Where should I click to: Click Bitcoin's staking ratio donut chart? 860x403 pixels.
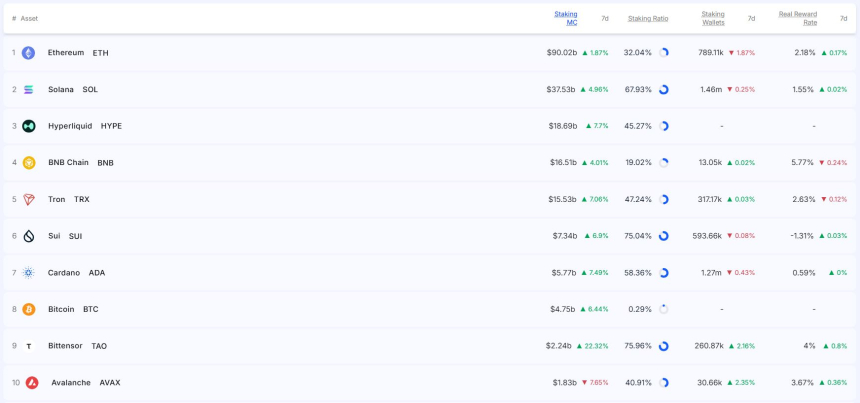(664, 309)
